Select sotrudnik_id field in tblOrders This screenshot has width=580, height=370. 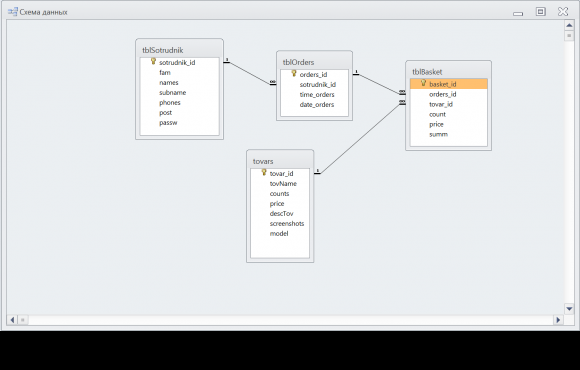click(318, 84)
